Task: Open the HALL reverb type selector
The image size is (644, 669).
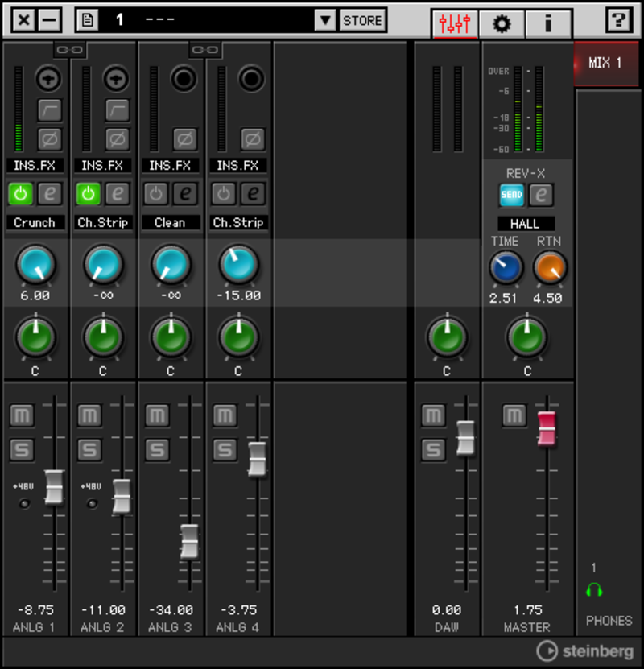Action: [x=526, y=224]
